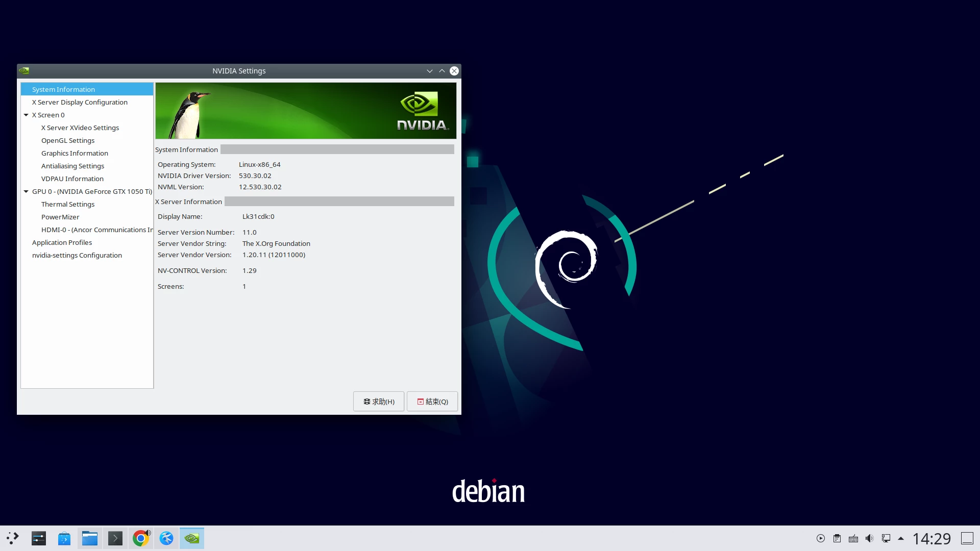Select X Server Display Configuration
Screen dimensions: 980x551
tap(80, 102)
